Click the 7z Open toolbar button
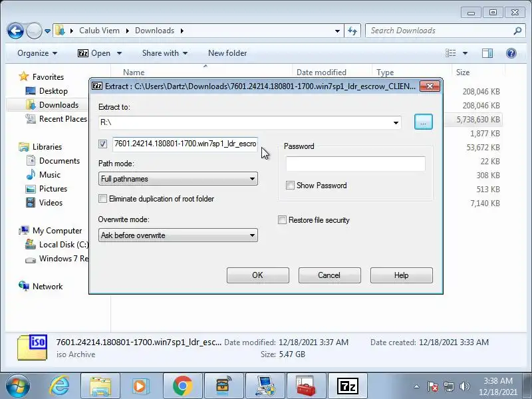 tap(94, 53)
